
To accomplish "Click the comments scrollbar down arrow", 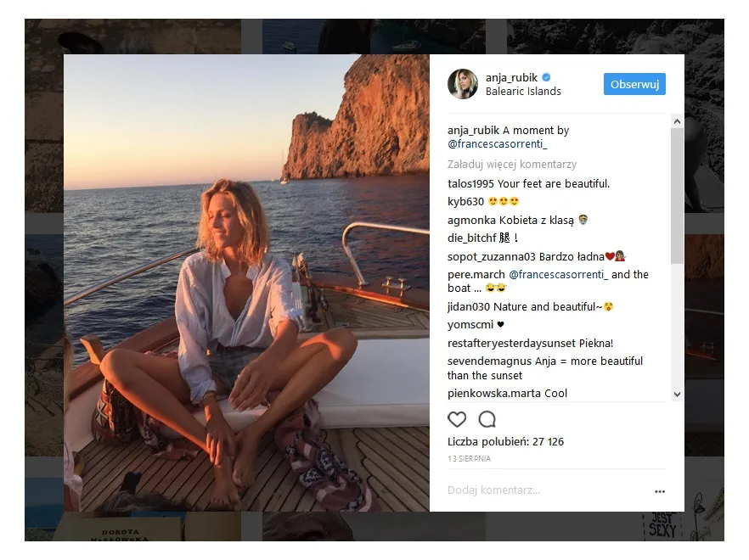I will pyautogui.click(x=677, y=394).
